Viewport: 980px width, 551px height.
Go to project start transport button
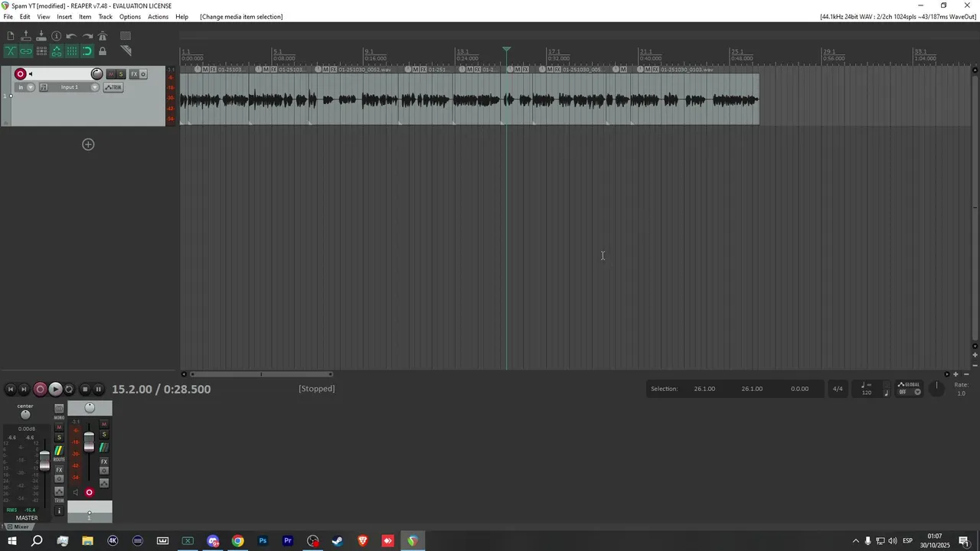point(11,389)
